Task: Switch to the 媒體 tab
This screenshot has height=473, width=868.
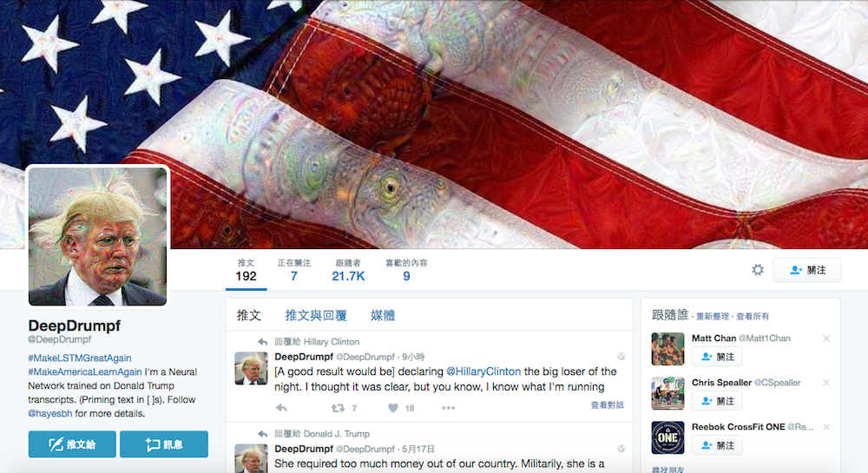Action: pos(383,315)
